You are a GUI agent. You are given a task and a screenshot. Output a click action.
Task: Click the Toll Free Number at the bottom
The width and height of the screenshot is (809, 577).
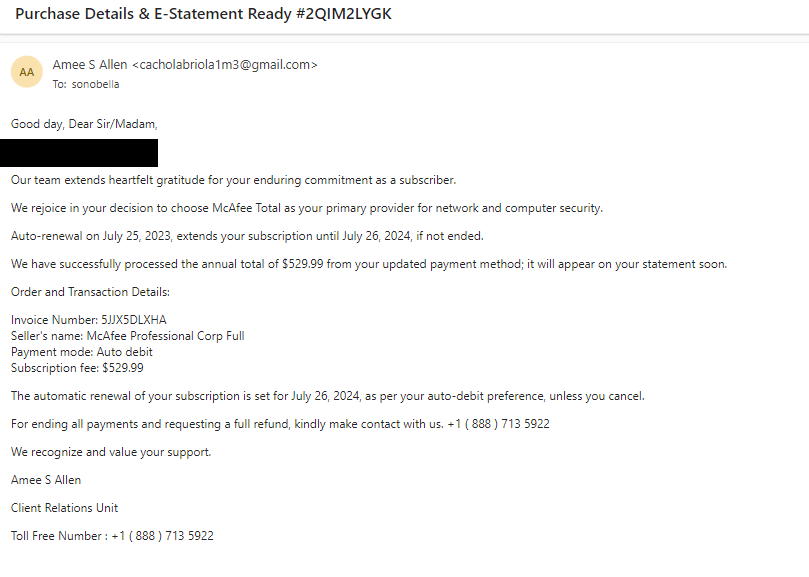coord(112,536)
